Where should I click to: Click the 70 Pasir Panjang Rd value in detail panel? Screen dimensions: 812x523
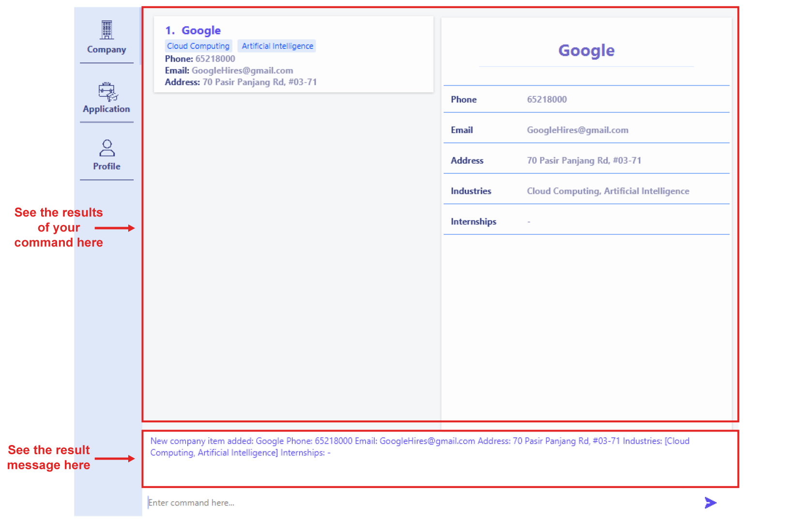pyautogui.click(x=584, y=160)
